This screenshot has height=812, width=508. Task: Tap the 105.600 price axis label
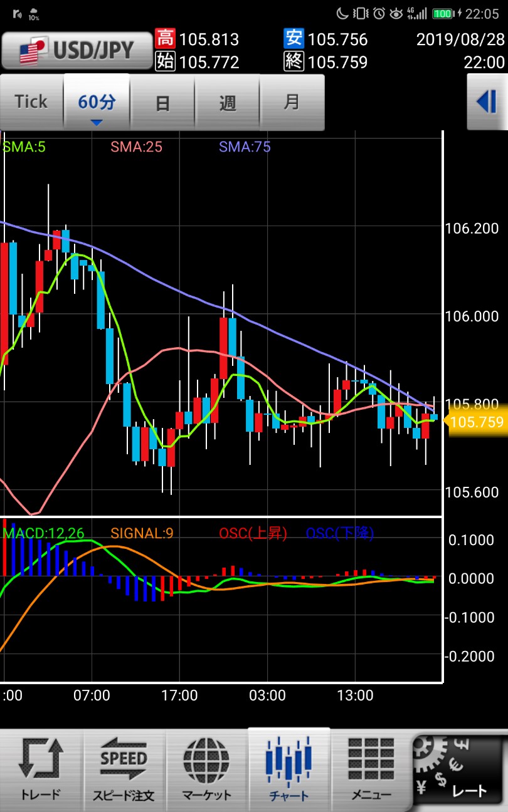pos(472,492)
